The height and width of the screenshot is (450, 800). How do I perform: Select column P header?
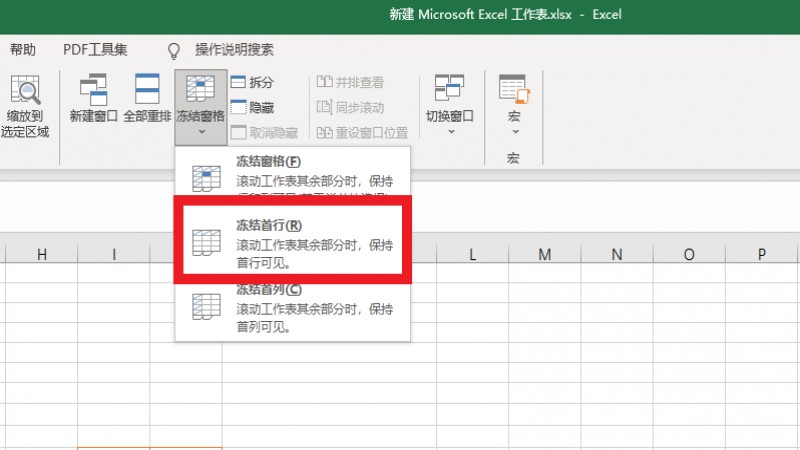coord(762,255)
